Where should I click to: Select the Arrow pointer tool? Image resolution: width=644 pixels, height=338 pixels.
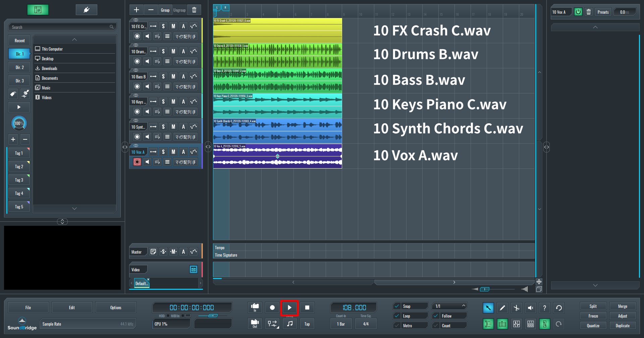coord(488,308)
